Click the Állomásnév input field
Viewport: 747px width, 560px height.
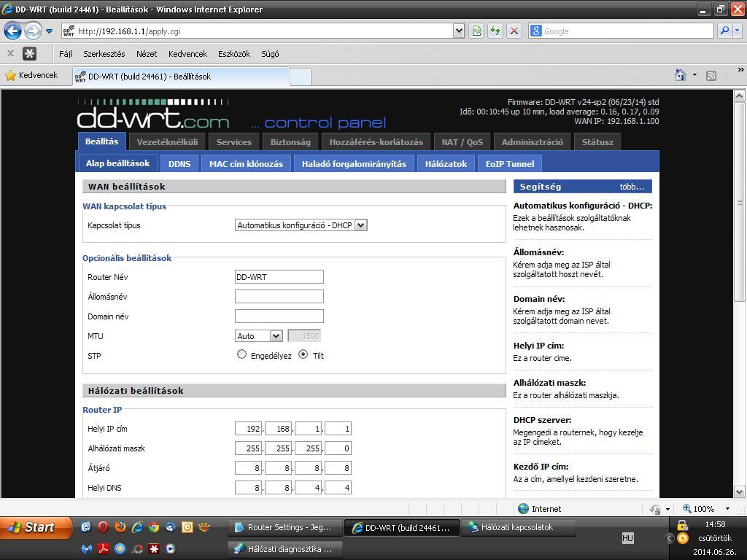[279, 296]
